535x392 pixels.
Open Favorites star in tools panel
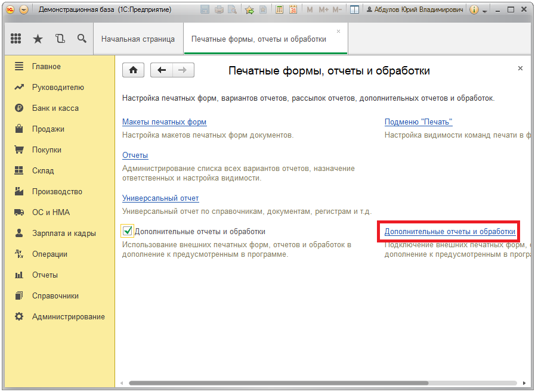point(38,39)
